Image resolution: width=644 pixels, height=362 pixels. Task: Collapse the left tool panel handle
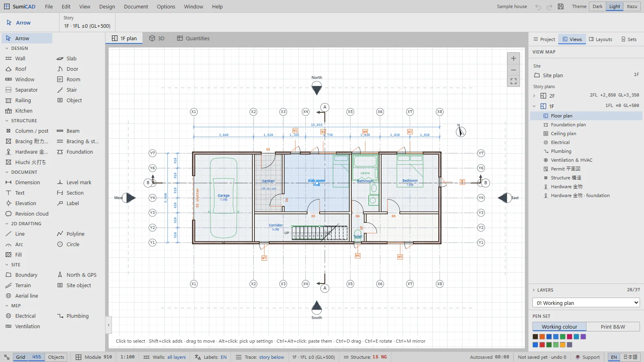click(x=109, y=325)
